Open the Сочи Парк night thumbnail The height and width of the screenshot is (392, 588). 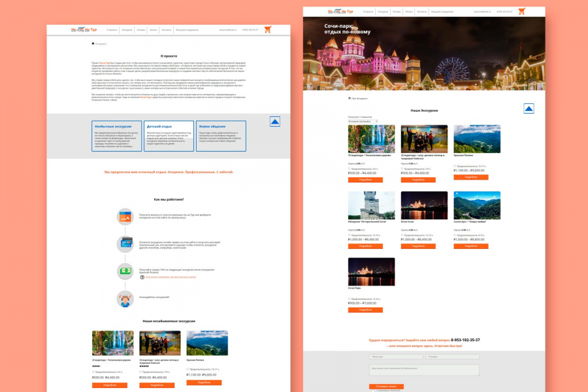coord(371,272)
